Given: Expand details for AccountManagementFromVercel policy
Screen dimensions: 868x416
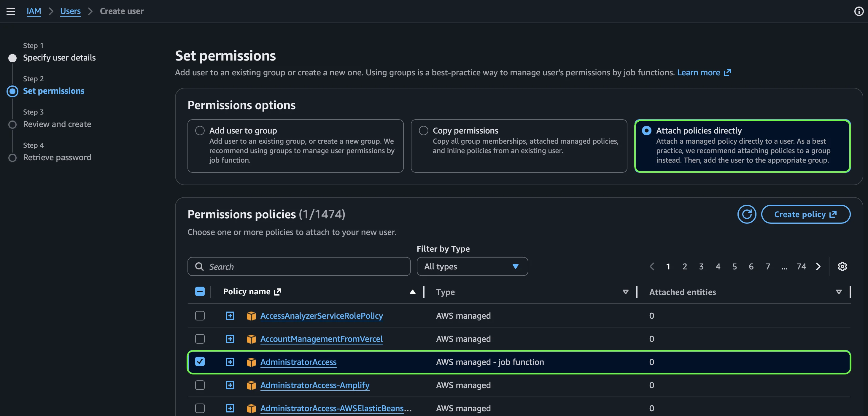Looking at the screenshot, I should click(x=230, y=339).
